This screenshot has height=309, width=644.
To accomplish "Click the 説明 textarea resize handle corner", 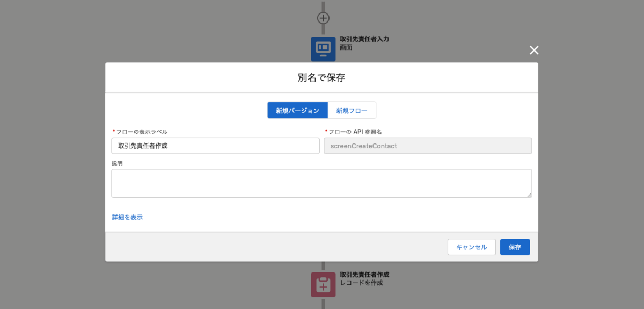I will 529,195.
